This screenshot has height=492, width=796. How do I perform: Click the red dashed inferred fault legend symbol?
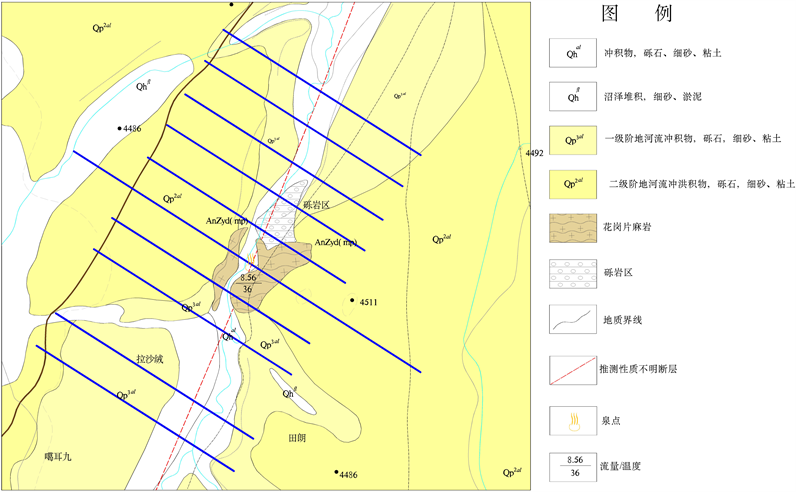(x=573, y=370)
